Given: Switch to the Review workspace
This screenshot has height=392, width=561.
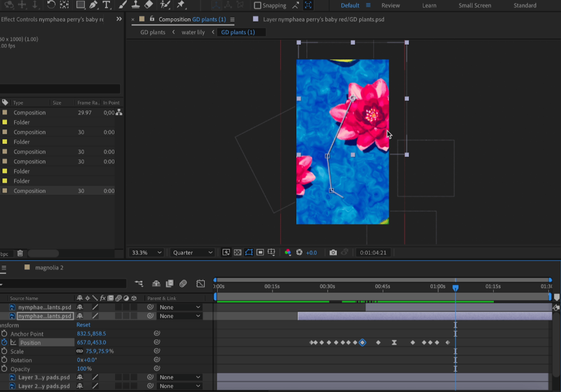Looking at the screenshot, I should (x=390, y=5).
